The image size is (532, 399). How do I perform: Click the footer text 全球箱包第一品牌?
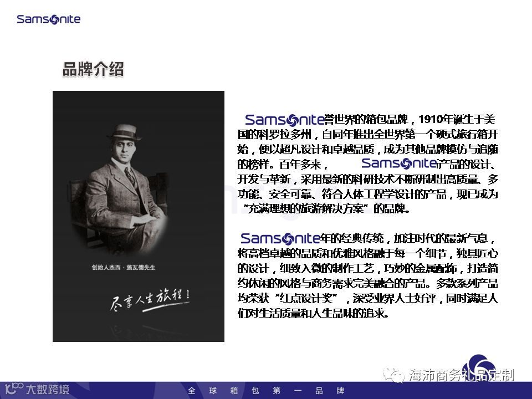(266, 391)
